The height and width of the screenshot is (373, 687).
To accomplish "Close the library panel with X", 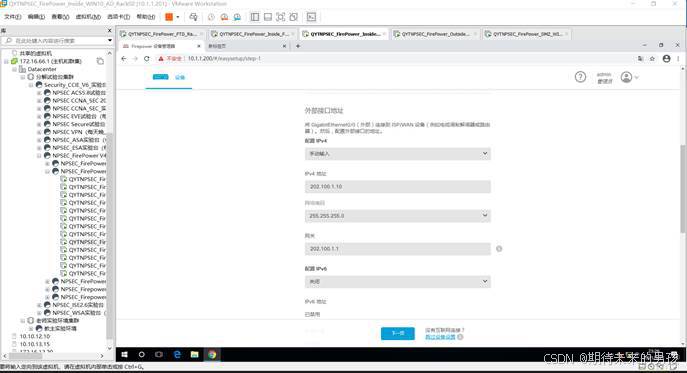I will pos(110,31).
